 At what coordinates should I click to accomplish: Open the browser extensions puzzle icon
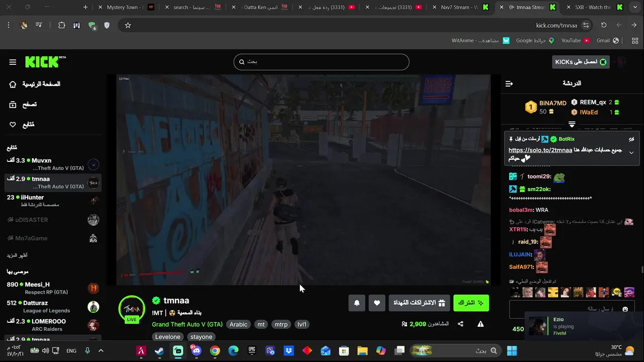point(62,25)
